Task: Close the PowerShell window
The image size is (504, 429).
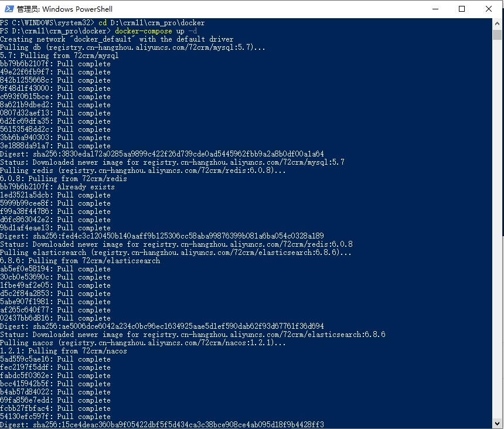Action: [x=489, y=9]
